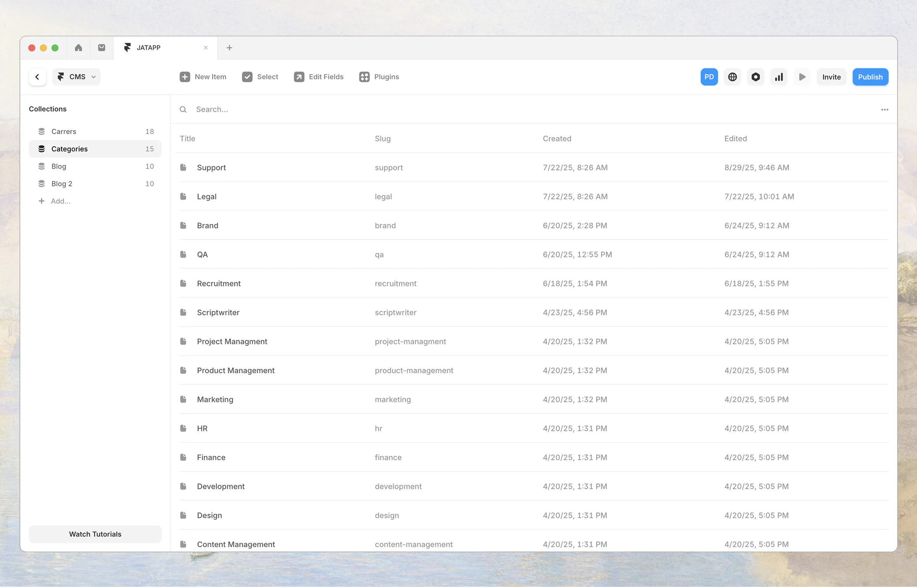This screenshot has width=917, height=588.
Task: Open Edit Fields
Action: 319,77
